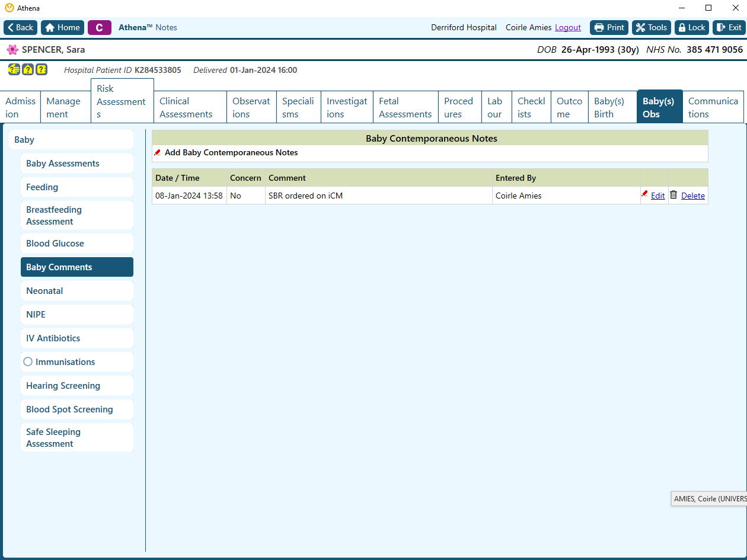Open the Outcome tab

point(570,107)
